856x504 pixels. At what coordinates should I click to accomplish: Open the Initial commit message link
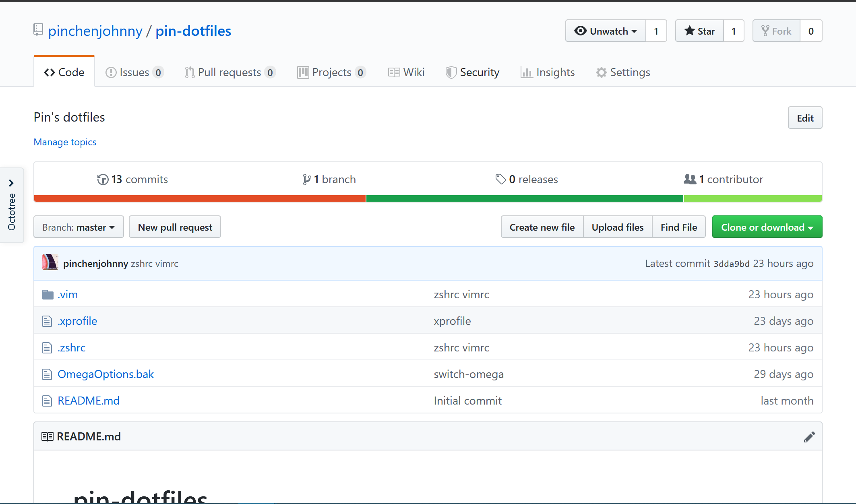pos(468,401)
